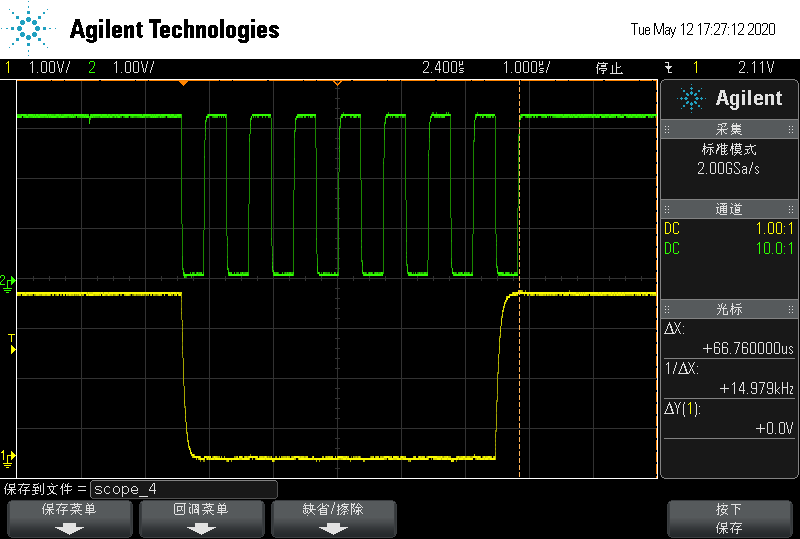Click the solid orange trigger position marker
Viewport: 800px width, 539px height.
(x=183, y=83)
